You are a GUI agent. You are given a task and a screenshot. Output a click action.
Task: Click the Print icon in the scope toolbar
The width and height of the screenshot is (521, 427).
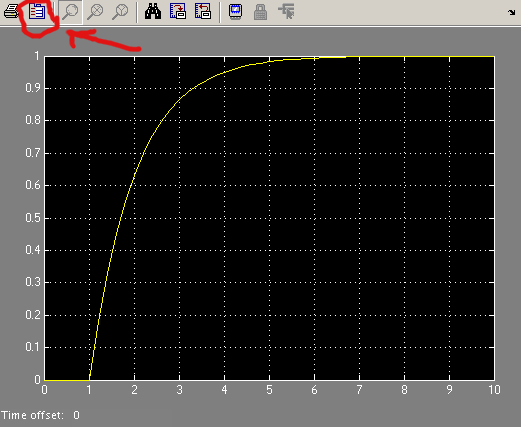coord(11,12)
